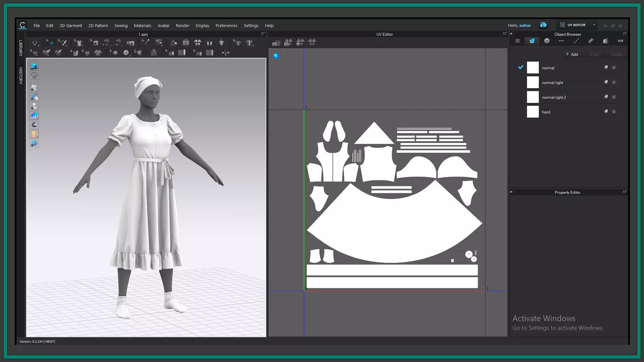Collapse Property Editor using its left arrow
The image size is (644, 362).
click(x=511, y=192)
